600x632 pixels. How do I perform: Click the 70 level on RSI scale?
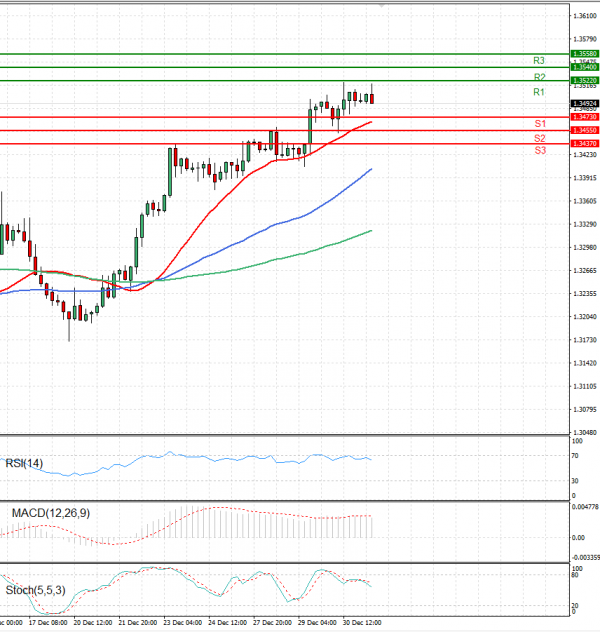click(575, 456)
